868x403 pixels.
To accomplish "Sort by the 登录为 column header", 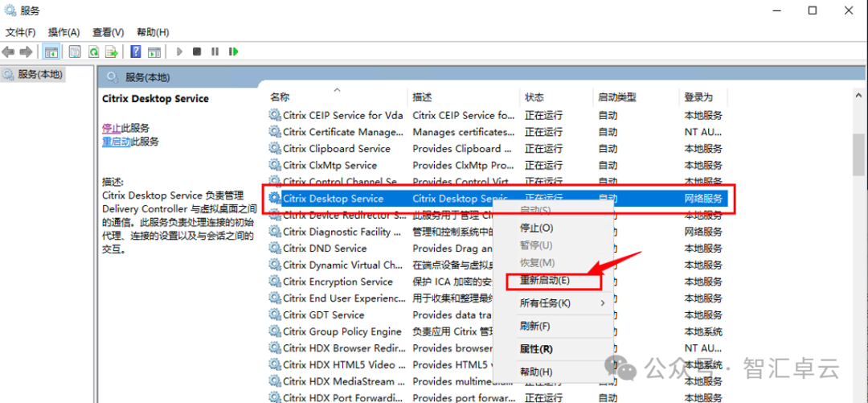I will (x=703, y=97).
